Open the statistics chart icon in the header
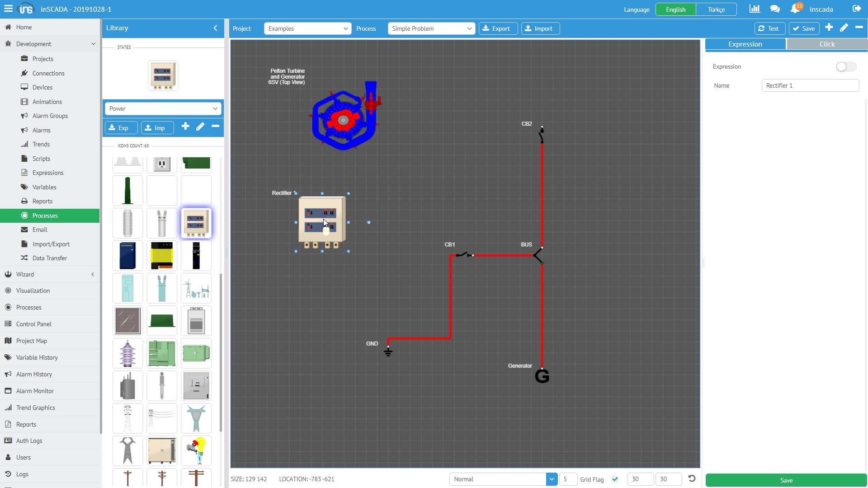 pos(755,9)
